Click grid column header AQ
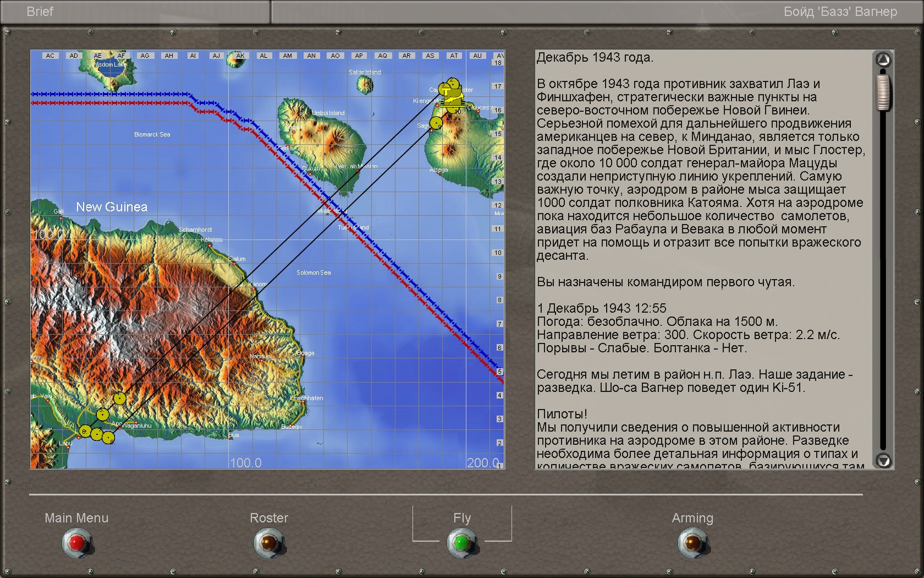The image size is (924, 578). click(382, 56)
